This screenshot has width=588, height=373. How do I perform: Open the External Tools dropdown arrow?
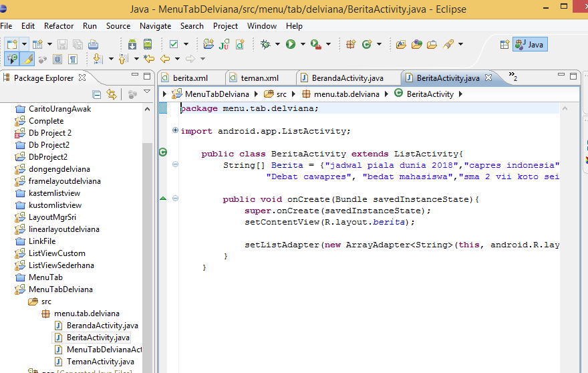tap(329, 44)
